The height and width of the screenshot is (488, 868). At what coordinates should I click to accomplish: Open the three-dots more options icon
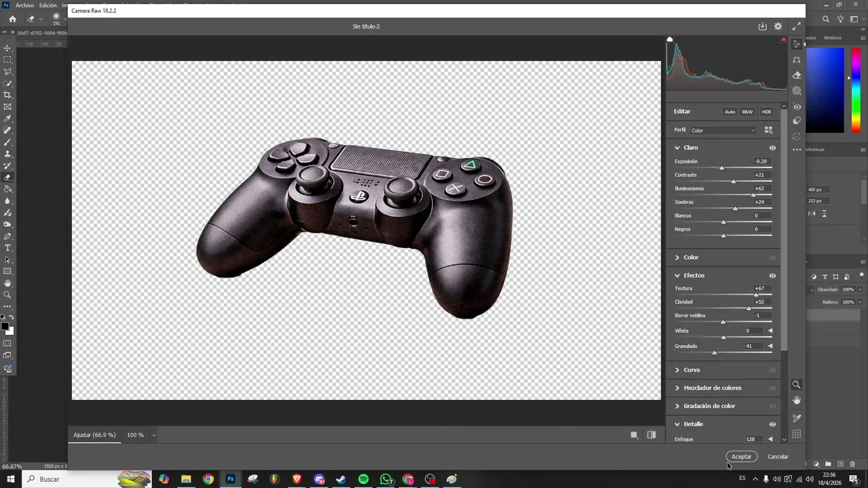(x=797, y=149)
